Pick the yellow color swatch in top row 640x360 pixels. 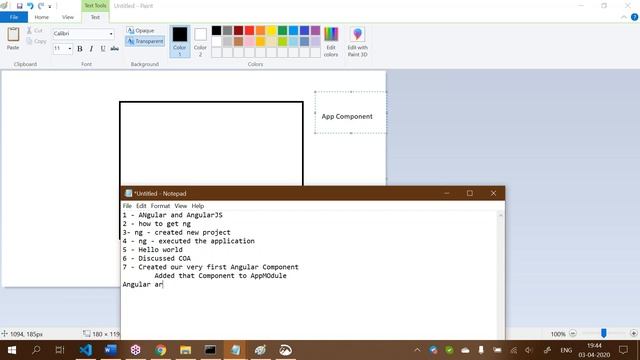point(271,30)
